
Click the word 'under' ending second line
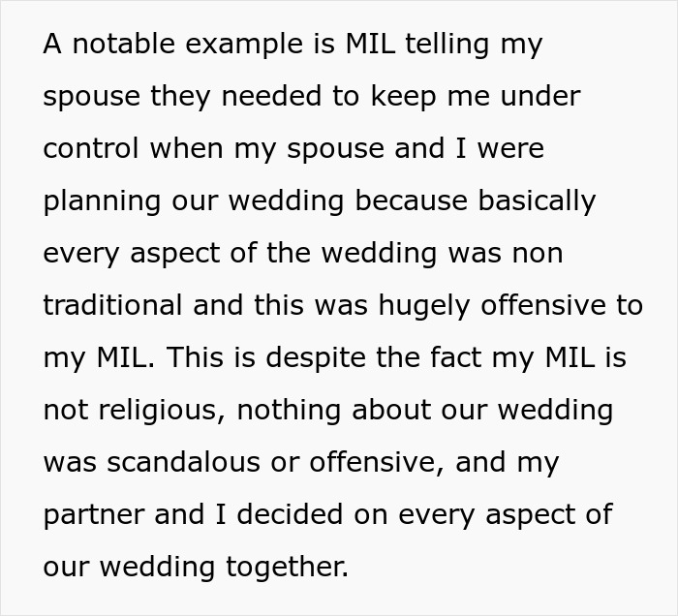pos(540,96)
